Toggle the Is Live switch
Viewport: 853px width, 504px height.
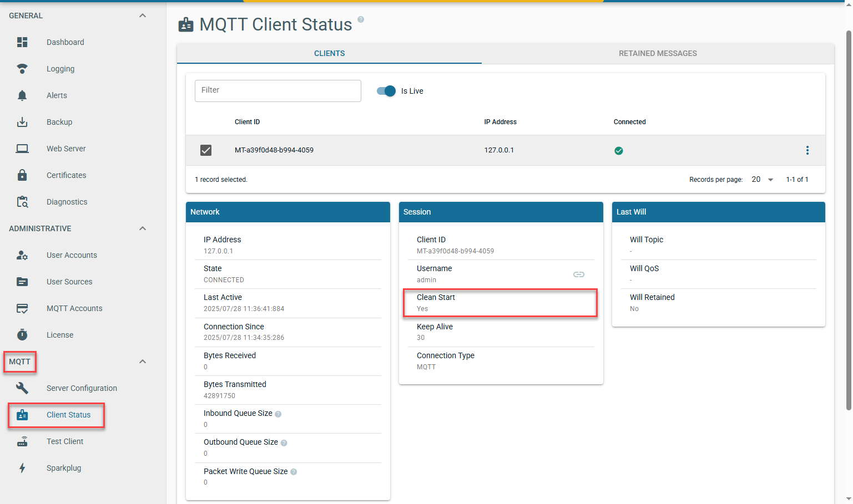pyautogui.click(x=386, y=91)
